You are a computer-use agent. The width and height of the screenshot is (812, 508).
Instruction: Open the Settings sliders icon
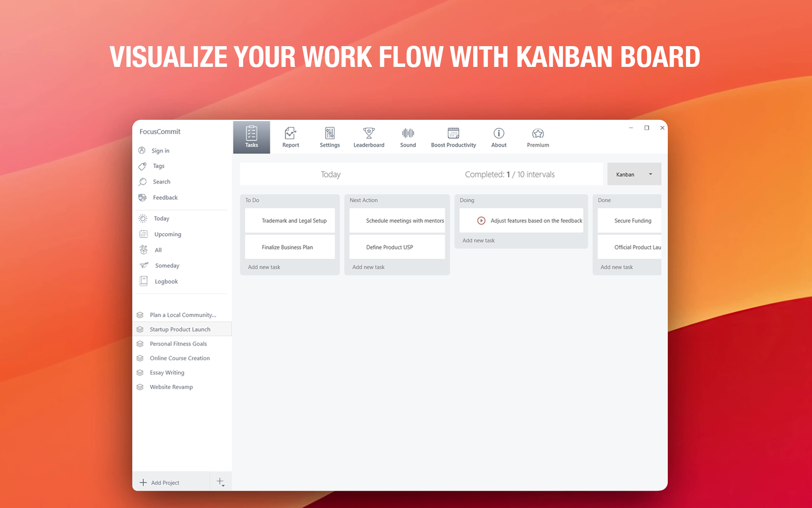[330, 133]
